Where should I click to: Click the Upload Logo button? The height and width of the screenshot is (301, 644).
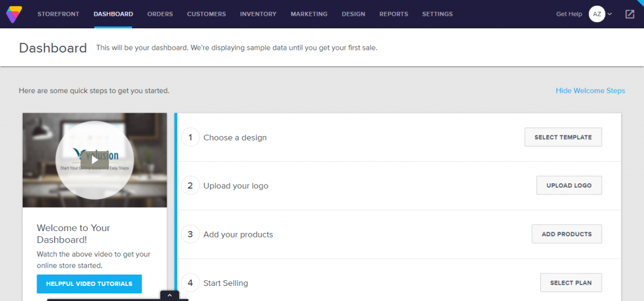569,186
